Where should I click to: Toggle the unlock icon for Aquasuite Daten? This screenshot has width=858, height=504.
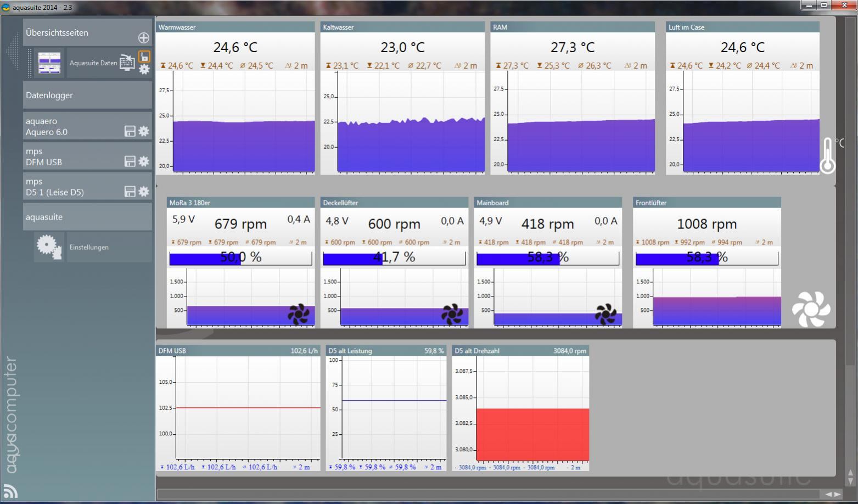pos(144,56)
